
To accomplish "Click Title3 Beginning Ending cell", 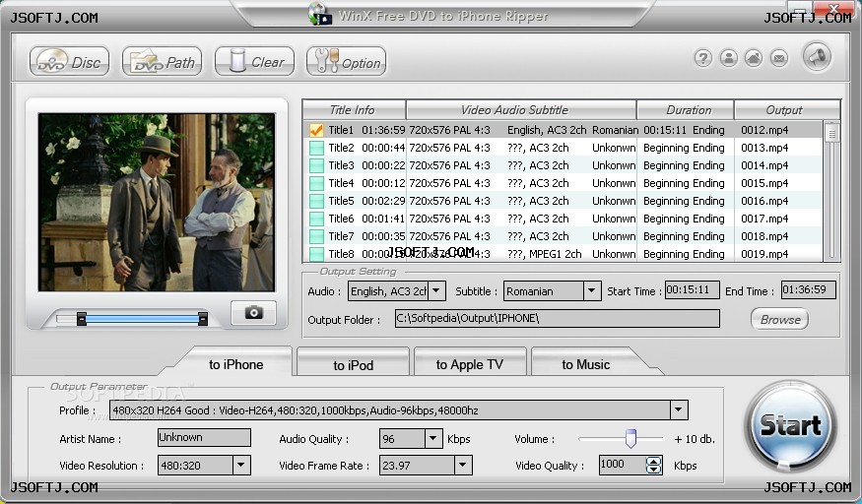I will click(684, 165).
